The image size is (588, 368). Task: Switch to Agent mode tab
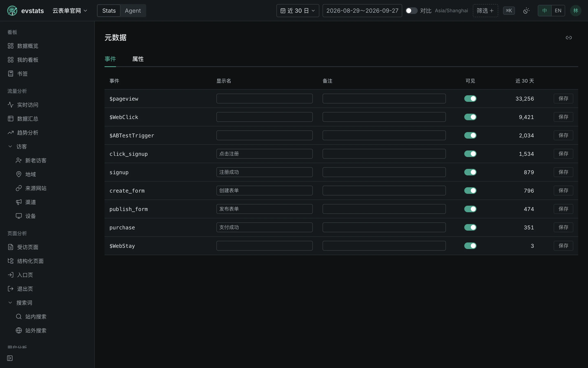point(133,11)
